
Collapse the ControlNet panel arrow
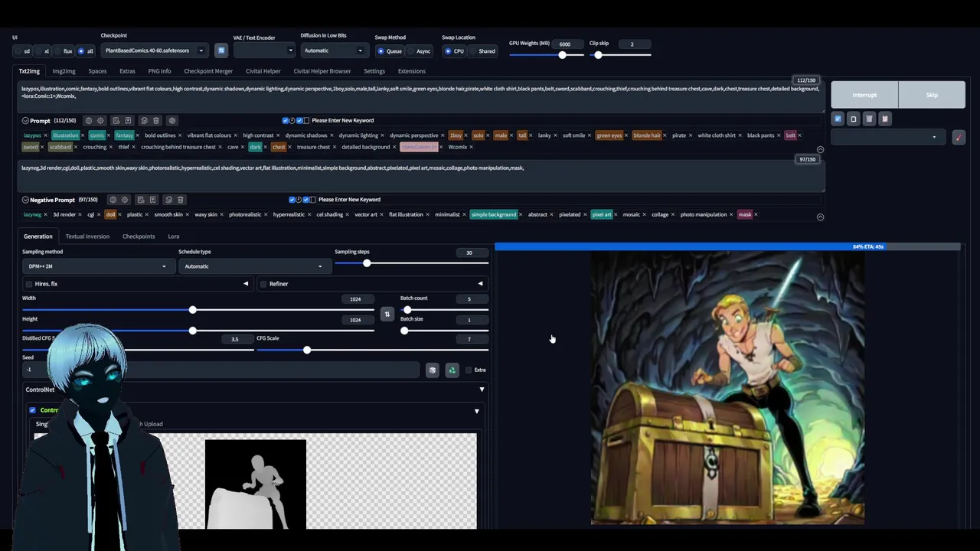(x=482, y=390)
